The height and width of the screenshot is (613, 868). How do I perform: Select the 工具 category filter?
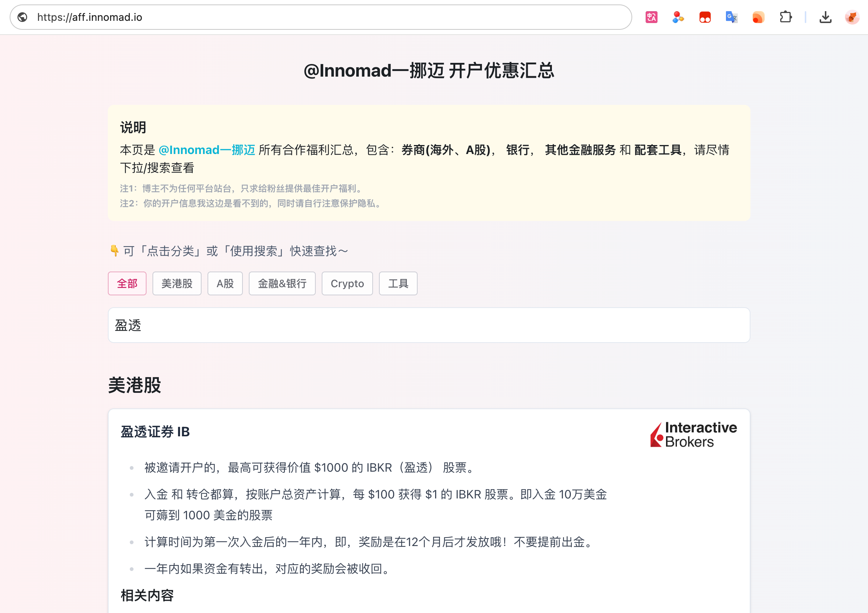[398, 283]
